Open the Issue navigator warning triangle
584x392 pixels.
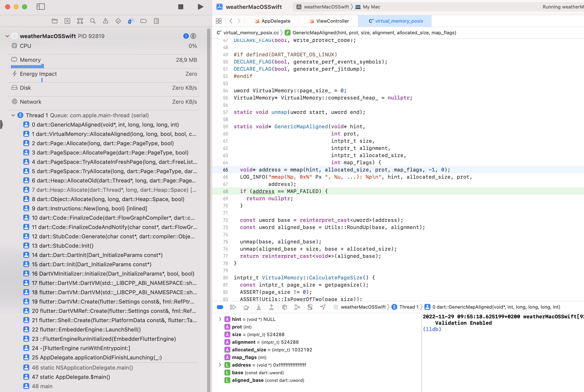click(x=105, y=21)
